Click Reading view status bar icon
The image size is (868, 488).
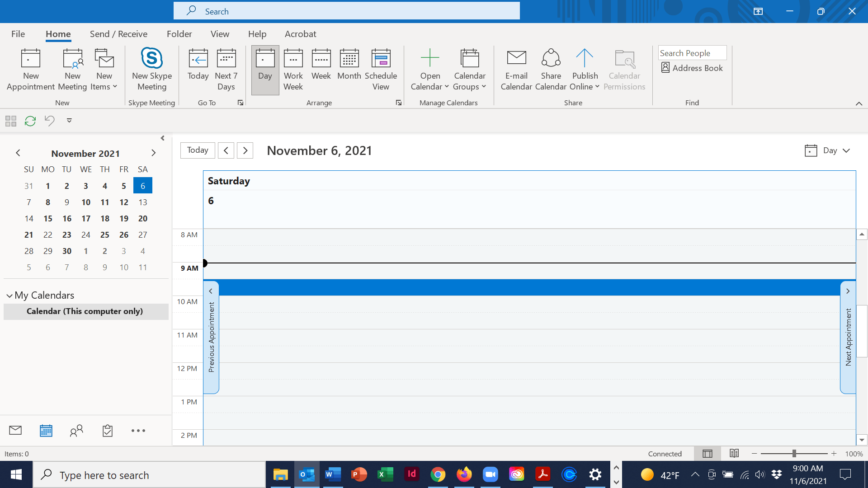[734, 454]
